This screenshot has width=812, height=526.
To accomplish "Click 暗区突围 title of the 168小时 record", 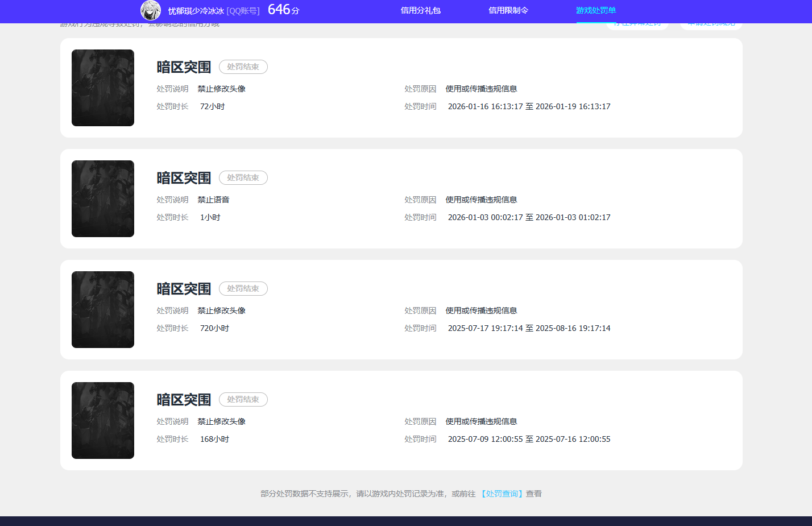I will pyautogui.click(x=184, y=400).
